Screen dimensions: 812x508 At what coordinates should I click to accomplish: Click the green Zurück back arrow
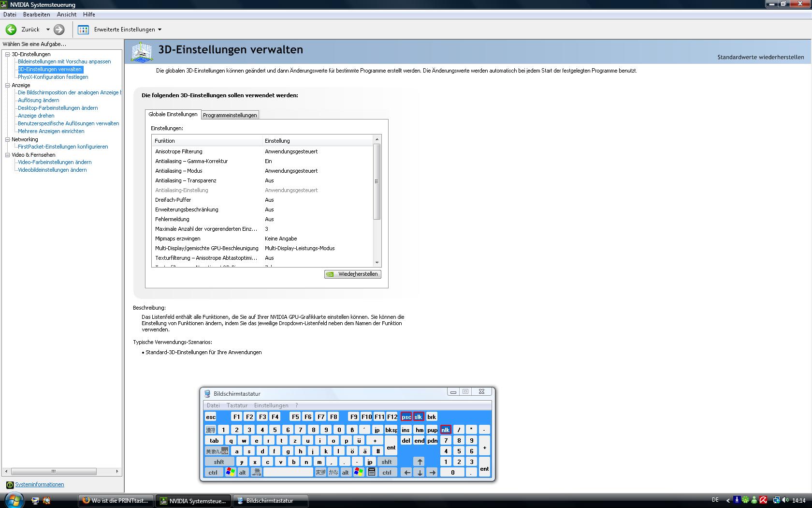tap(11, 30)
